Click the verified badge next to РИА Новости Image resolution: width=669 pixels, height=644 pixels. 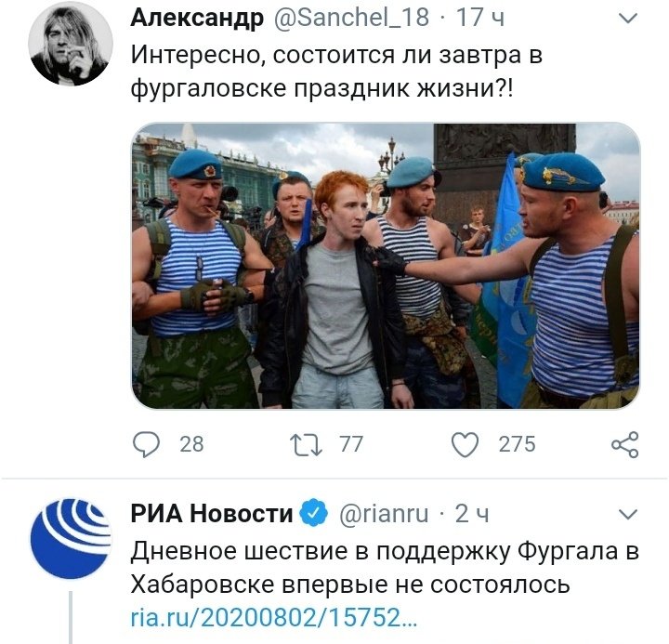point(314,513)
